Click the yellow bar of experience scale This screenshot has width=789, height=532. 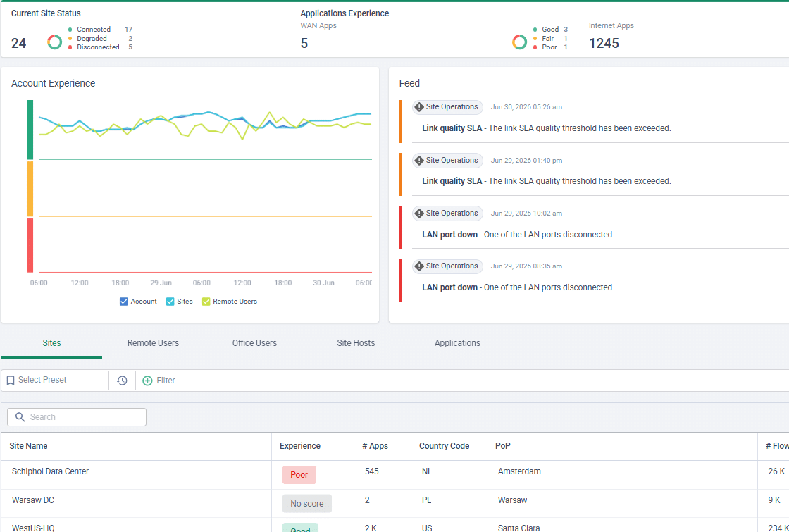(x=30, y=190)
